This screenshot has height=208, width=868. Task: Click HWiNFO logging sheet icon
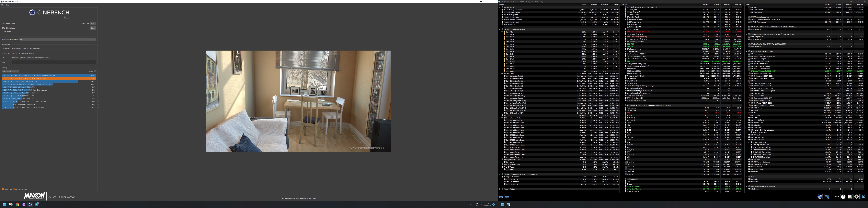[x=850, y=197]
